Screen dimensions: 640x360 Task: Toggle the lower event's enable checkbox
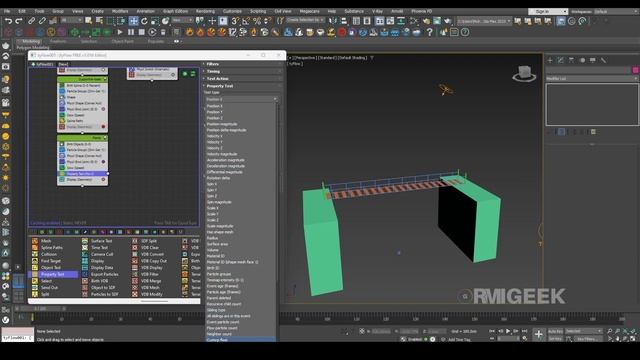(105, 138)
